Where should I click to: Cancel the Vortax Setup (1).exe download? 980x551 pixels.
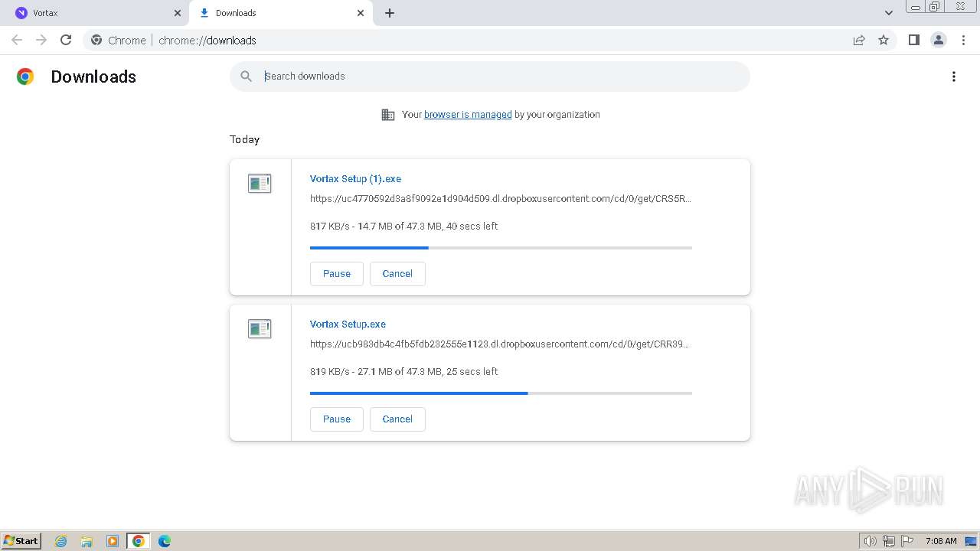point(397,274)
